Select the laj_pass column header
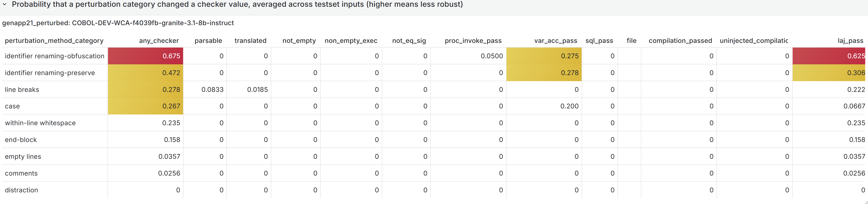 pyautogui.click(x=850, y=41)
